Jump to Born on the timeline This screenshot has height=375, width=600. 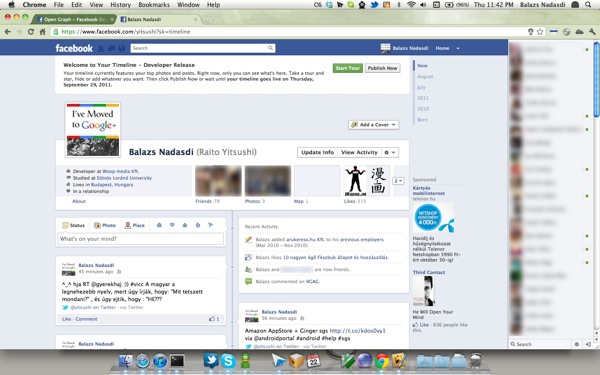[422, 120]
